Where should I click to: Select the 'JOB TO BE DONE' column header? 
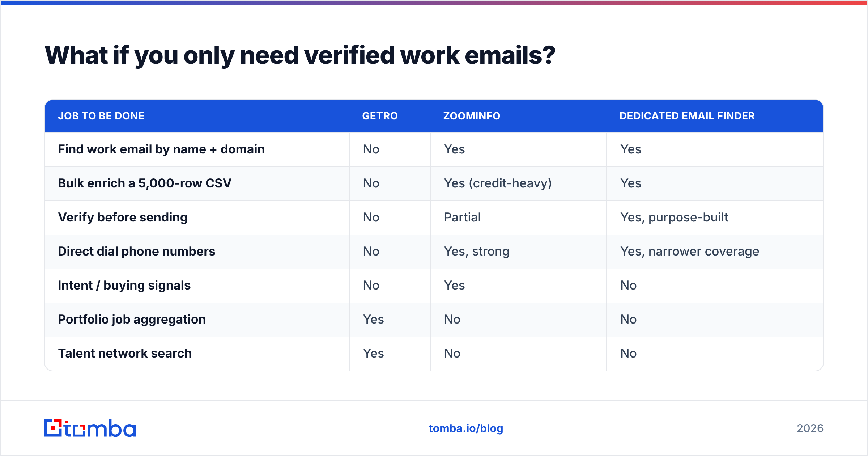coord(101,116)
